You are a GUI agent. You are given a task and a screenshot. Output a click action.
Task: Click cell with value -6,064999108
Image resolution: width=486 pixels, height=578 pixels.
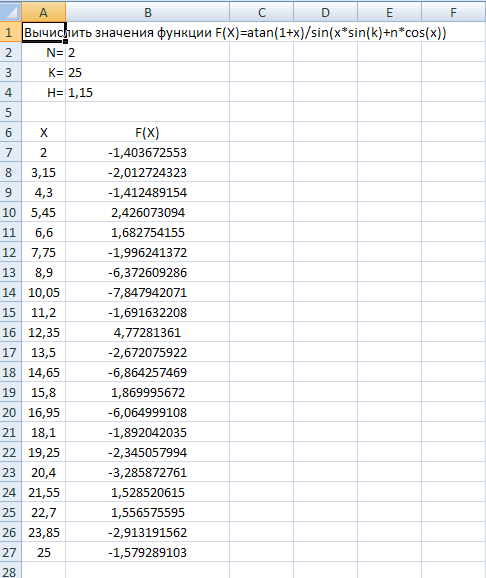click(x=147, y=412)
